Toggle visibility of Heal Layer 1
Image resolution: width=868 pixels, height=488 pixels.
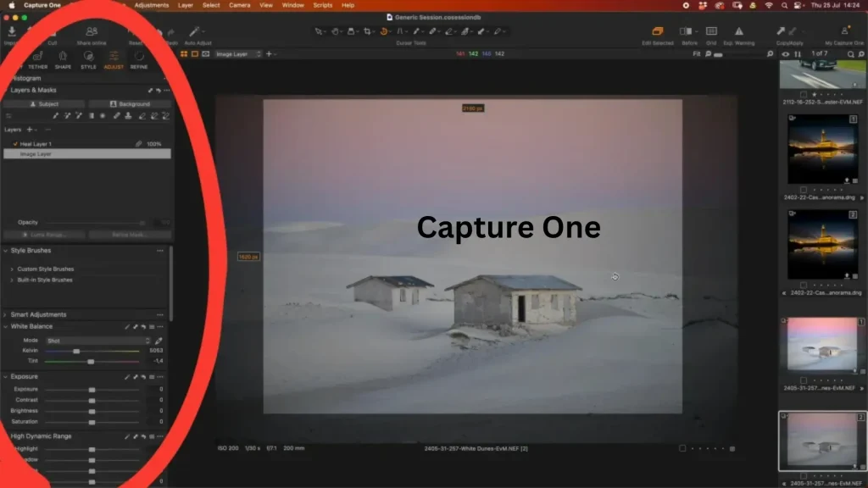click(14, 142)
